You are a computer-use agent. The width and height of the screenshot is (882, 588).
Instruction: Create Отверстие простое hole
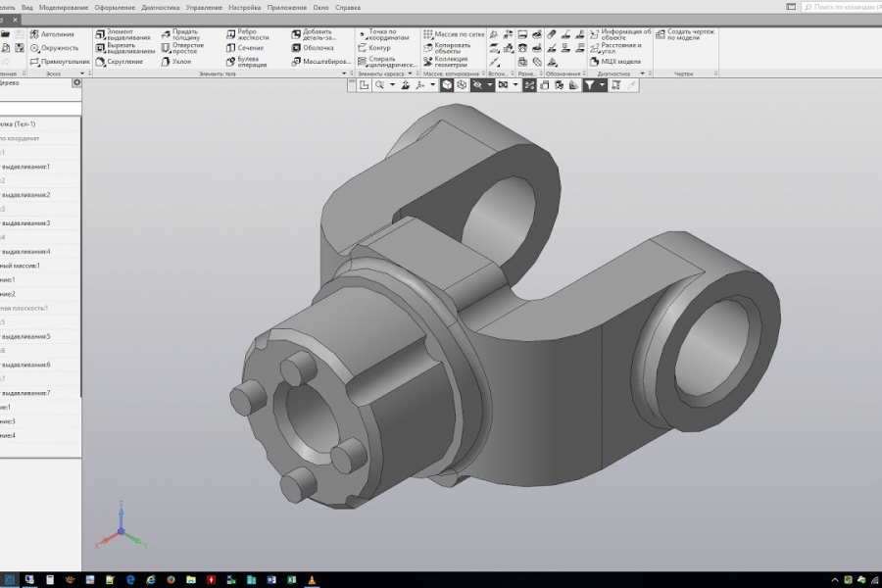pos(183,48)
